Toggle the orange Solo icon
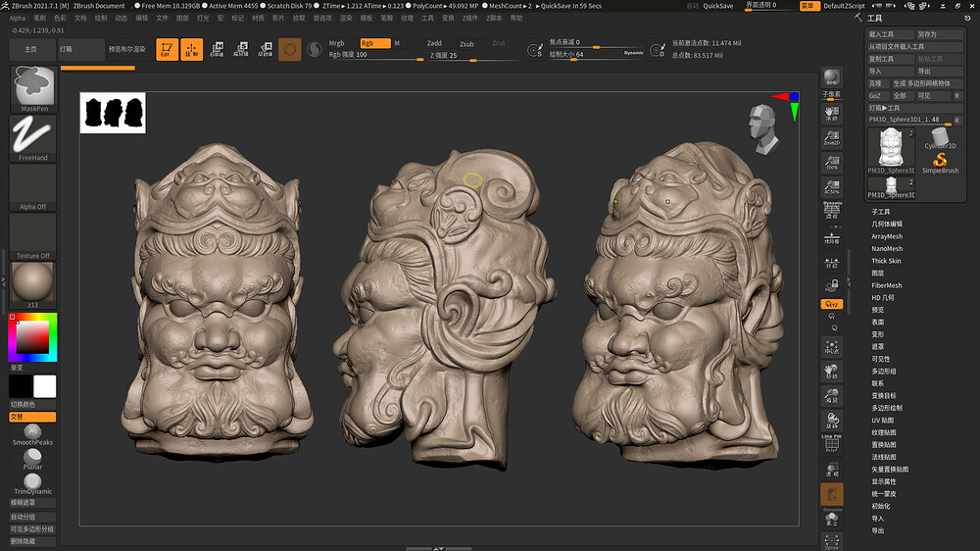The image size is (980, 551). coord(832,494)
